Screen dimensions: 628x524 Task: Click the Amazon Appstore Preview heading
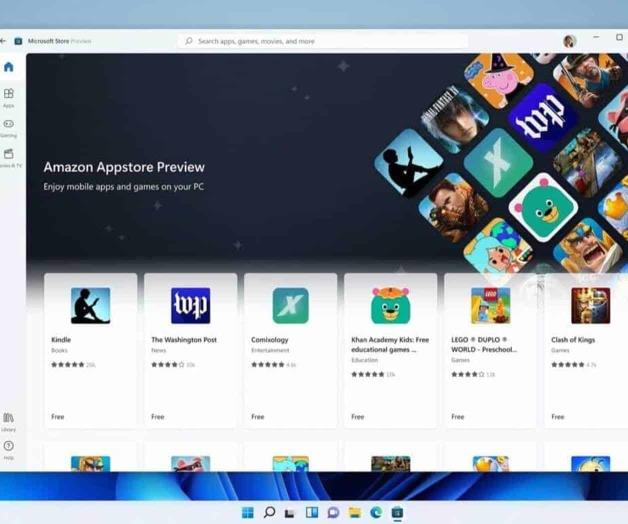coord(124,167)
